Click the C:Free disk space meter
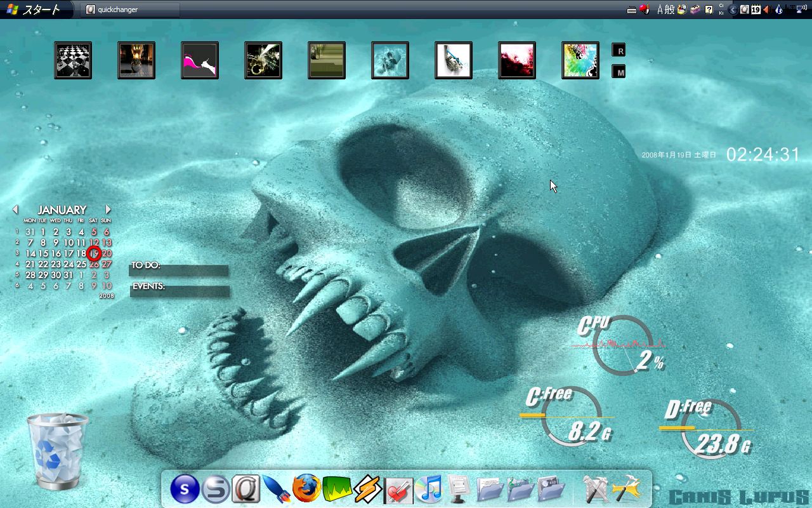Screen dimensions: 812x508 (x=566, y=415)
